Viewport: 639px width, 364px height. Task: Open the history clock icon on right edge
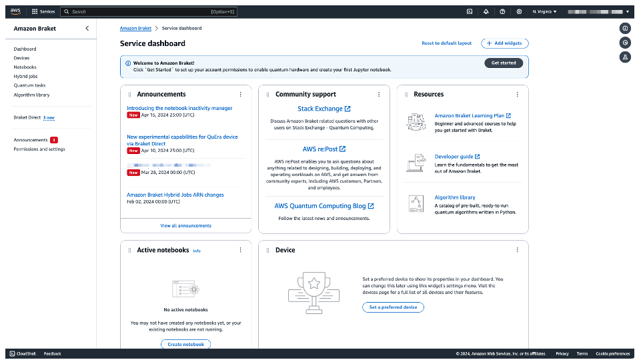tap(625, 43)
